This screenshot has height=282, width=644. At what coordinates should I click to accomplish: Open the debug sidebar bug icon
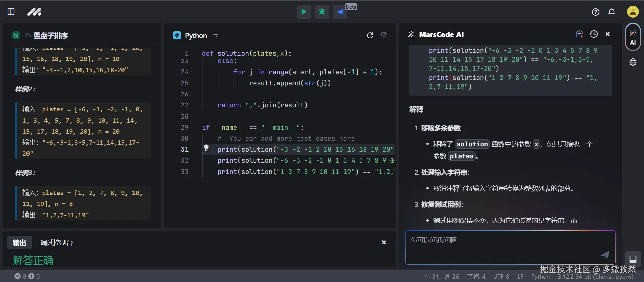(x=633, y=62)
